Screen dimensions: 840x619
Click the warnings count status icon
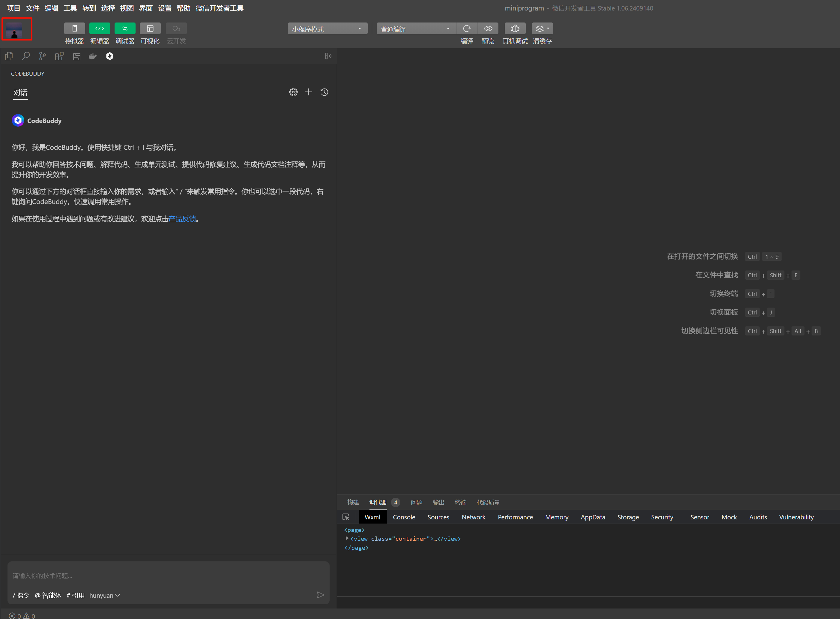pos(29,616)
